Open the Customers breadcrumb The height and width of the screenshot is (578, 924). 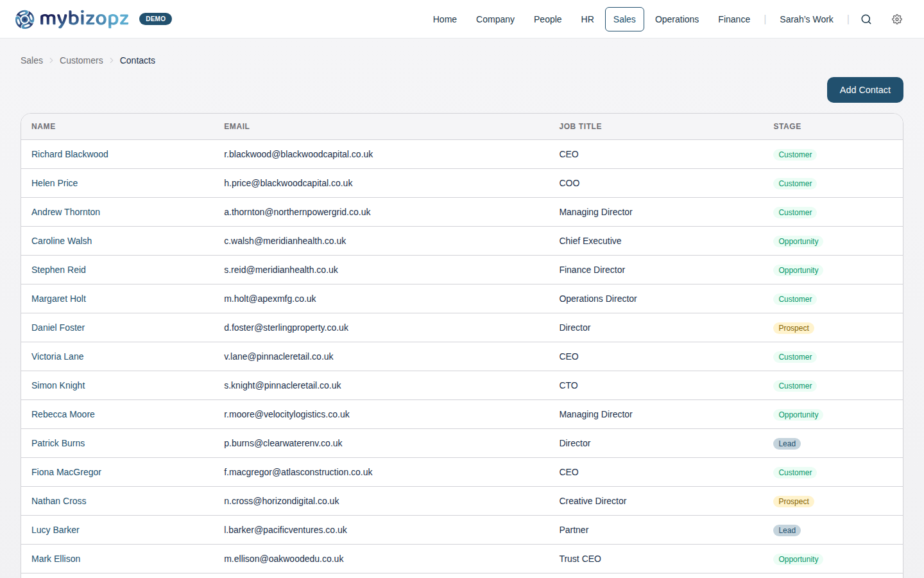tap(81, 60)
